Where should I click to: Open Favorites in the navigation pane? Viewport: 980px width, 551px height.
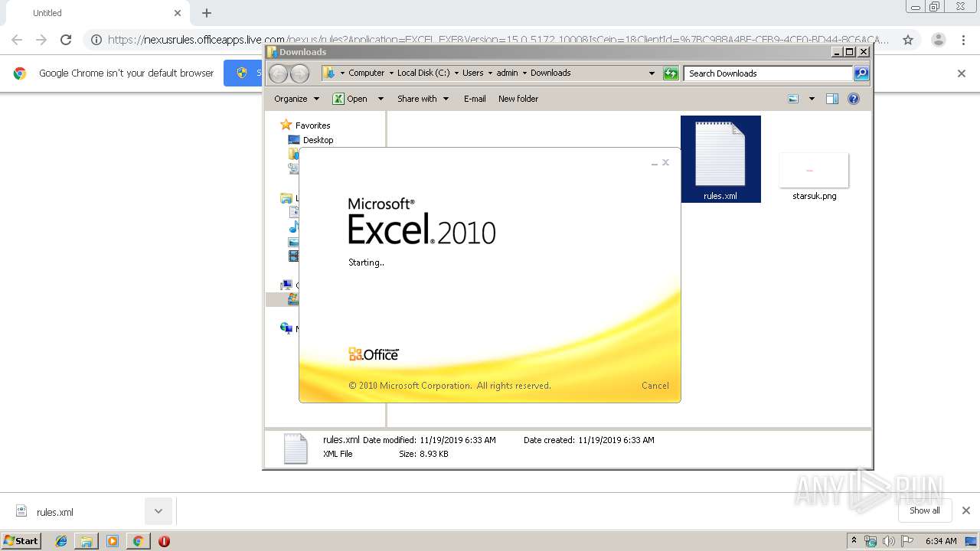click(x=312, y=126)
